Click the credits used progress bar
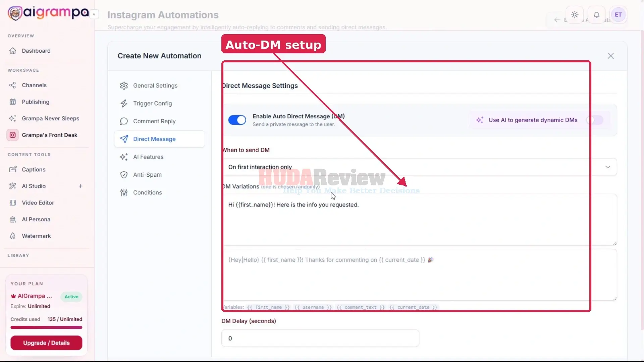The image size is (644, 362). 46,327
